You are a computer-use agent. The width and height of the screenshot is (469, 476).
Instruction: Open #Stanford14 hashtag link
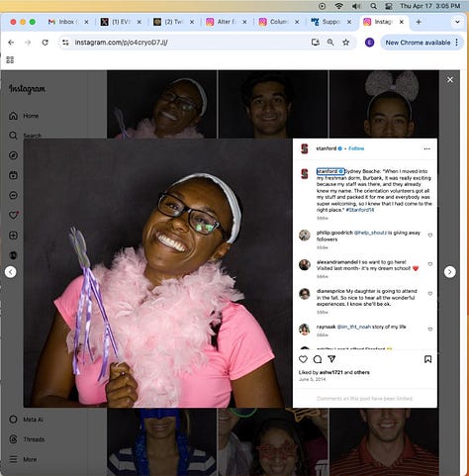(360, 210)
